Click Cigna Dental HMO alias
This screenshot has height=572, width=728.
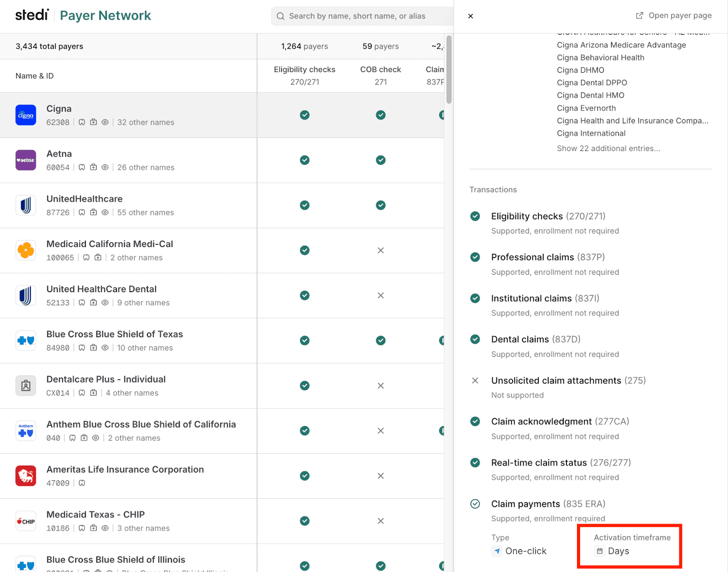coord(591,95)
